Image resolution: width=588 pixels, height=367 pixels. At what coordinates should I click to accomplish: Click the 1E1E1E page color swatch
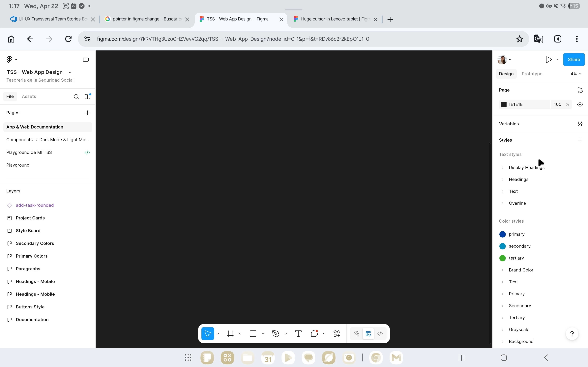(x=504, y=104)
